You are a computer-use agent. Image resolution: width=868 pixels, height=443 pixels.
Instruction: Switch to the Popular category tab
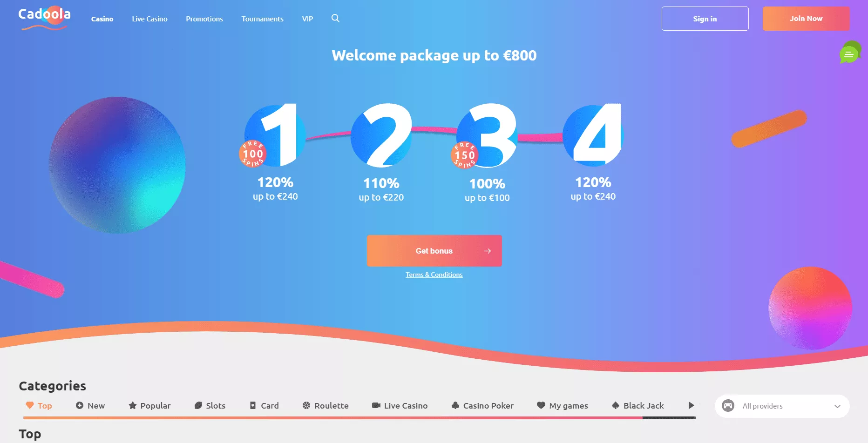click(x=149, y=406)
